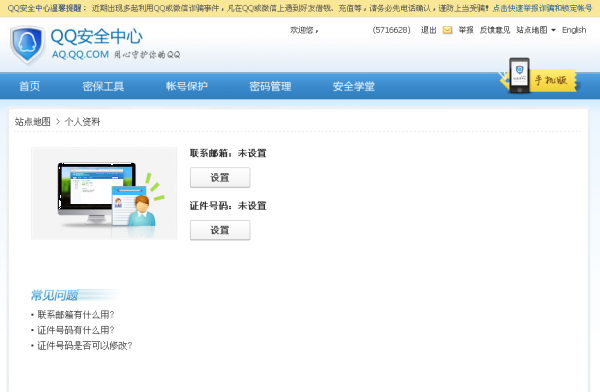Image resolution: width=600 pixels, height=392 pixels.
Task: Open the 安全学堂 menu
Action: tap(354, 86)
